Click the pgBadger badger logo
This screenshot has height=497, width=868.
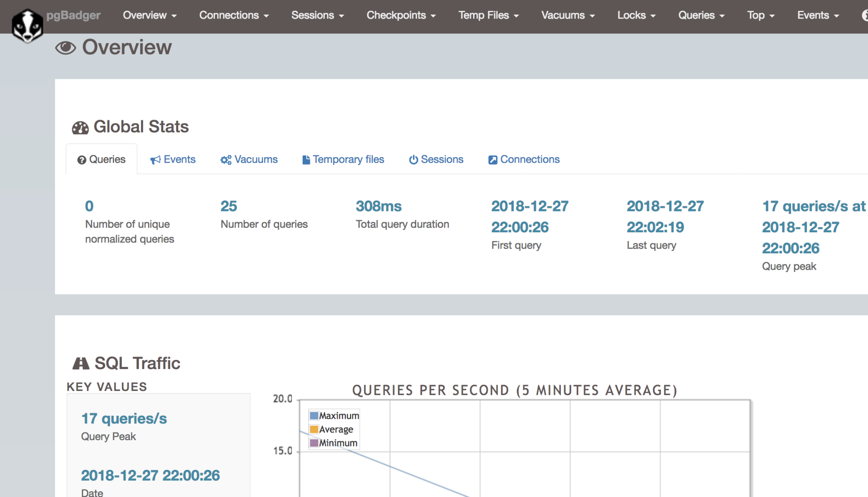[27, 25]
